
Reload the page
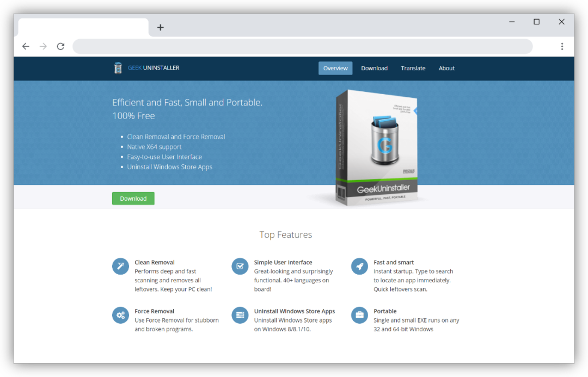point(61,46)
